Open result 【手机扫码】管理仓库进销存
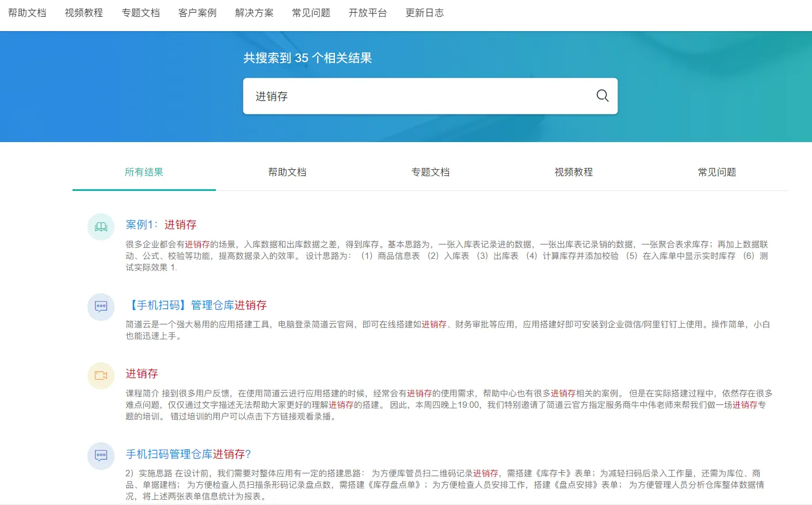The width and height of the screenshot is (812, 505). click(196, 305)
